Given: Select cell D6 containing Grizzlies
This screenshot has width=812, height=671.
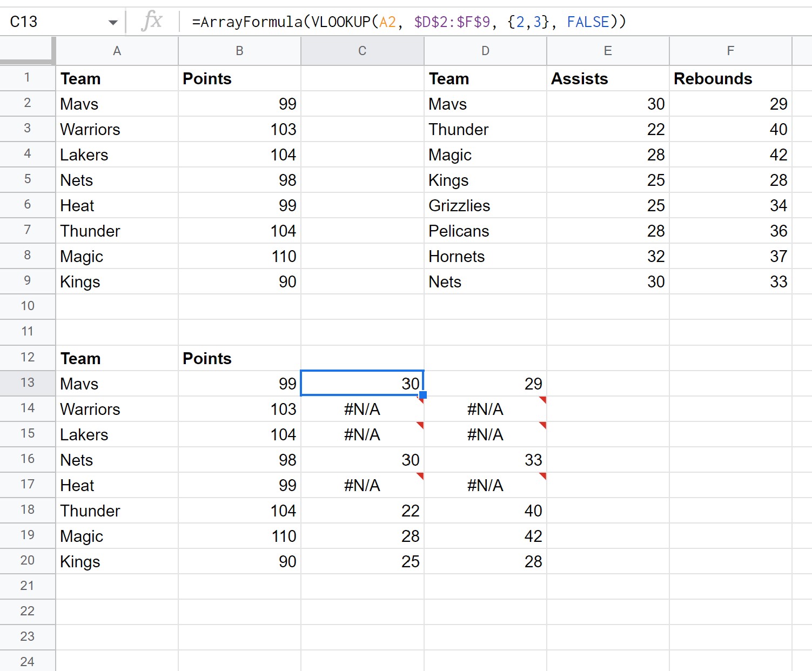Looking at the screenshot, I should click(x=485, y=205).
